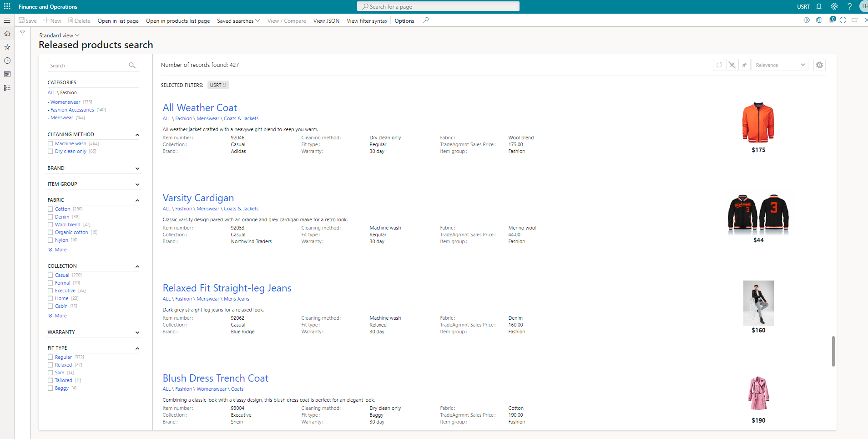
Task: Open the Relevance sort dropdown
Action: coord(779,65)
